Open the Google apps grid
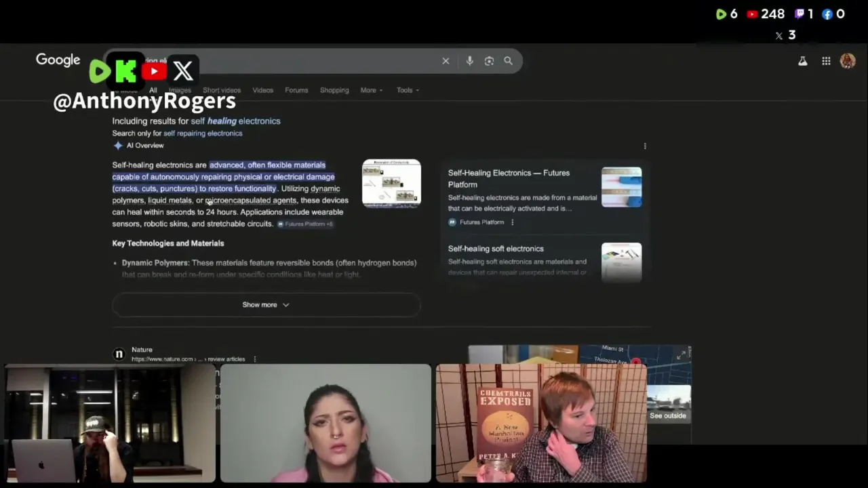 (826, 61)
